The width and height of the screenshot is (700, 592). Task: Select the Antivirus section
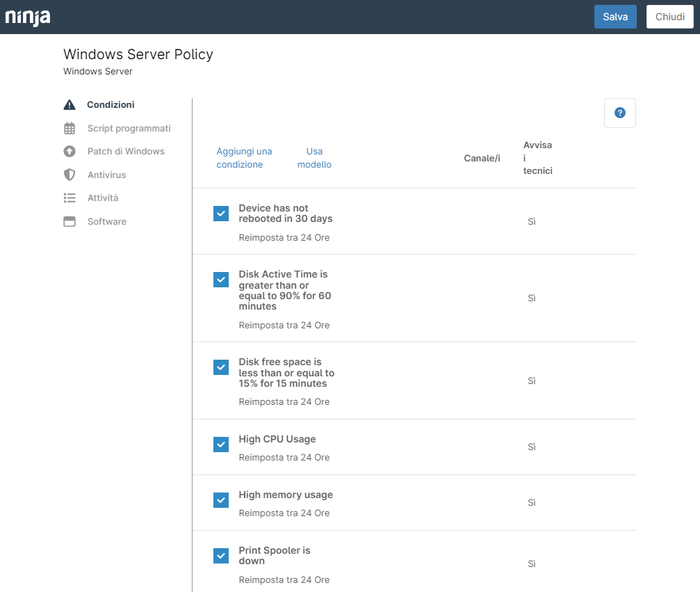[106, 175]
